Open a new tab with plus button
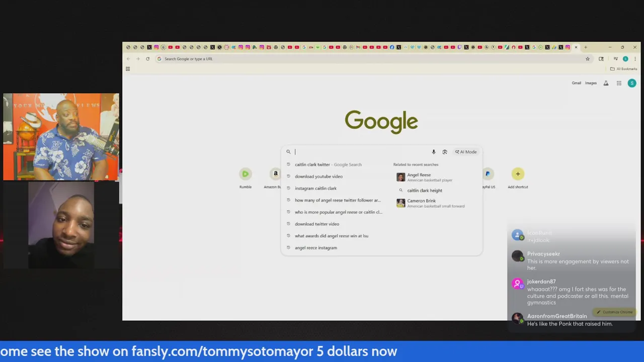Image resolution: width=644 pixels, height=362 pixels. [585, 47]
